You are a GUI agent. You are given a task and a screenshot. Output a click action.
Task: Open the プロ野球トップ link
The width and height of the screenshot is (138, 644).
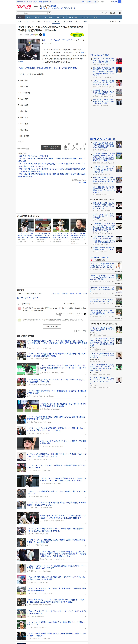[x=56, y=293]
